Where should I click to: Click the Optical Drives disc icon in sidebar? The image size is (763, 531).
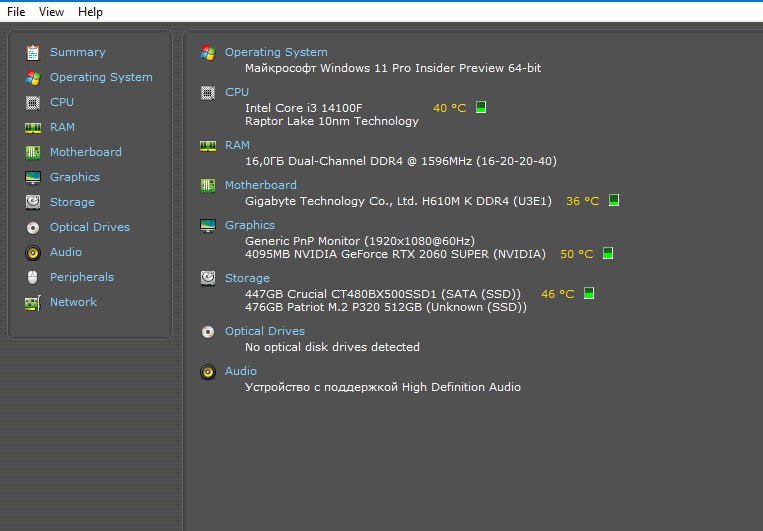pyautogui.click(x=33, y=227)
